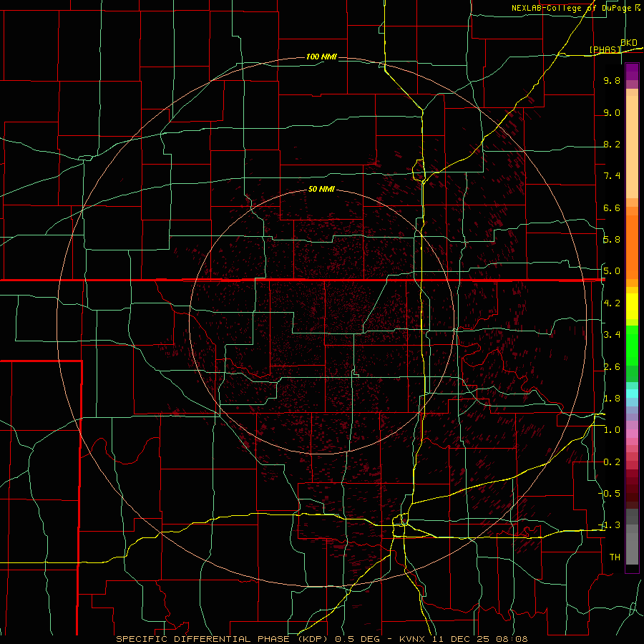
Task: Click the 3.4 color scale value
Action: [x=612, y=335]
